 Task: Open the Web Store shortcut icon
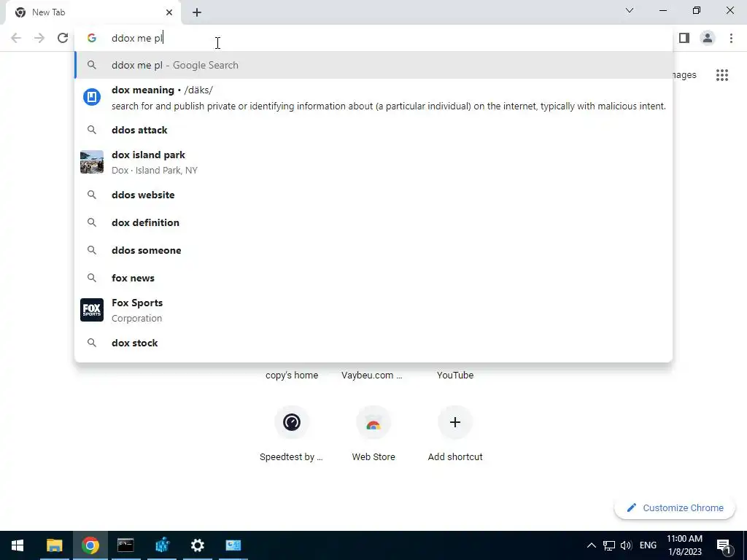[x=373, y=422]
